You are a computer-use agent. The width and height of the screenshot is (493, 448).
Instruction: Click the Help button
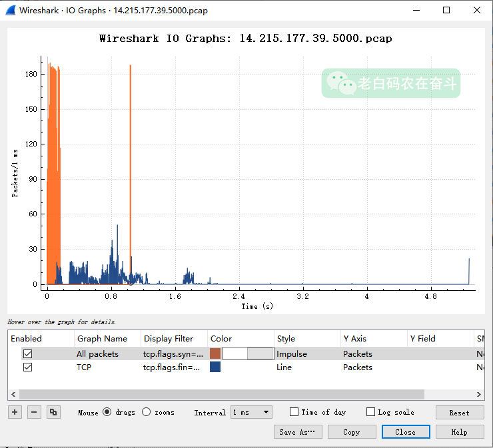pyautogui.click(x=460, y=432)
